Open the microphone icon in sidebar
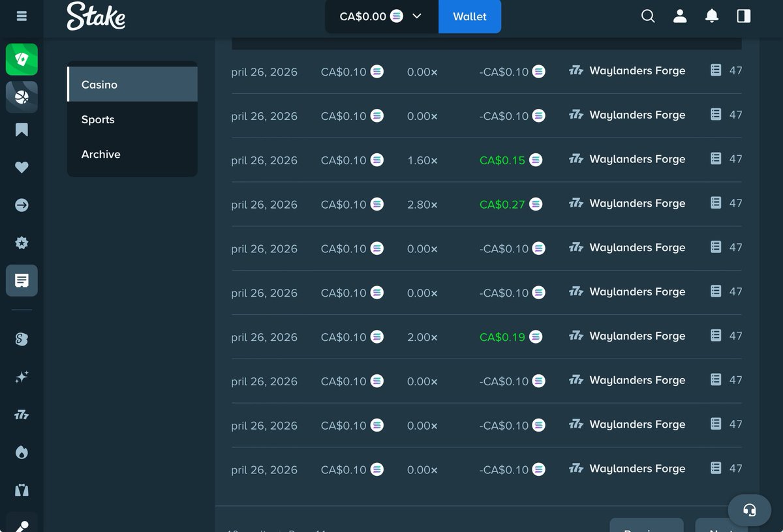The image size is (783, 532). [x=22, y=525]
